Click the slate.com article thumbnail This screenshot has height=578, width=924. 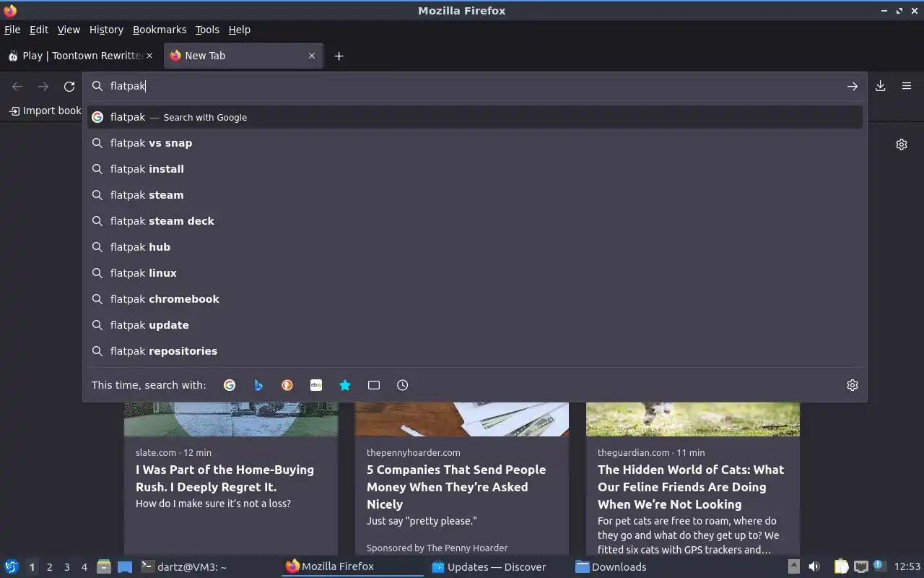coord(231,419)
